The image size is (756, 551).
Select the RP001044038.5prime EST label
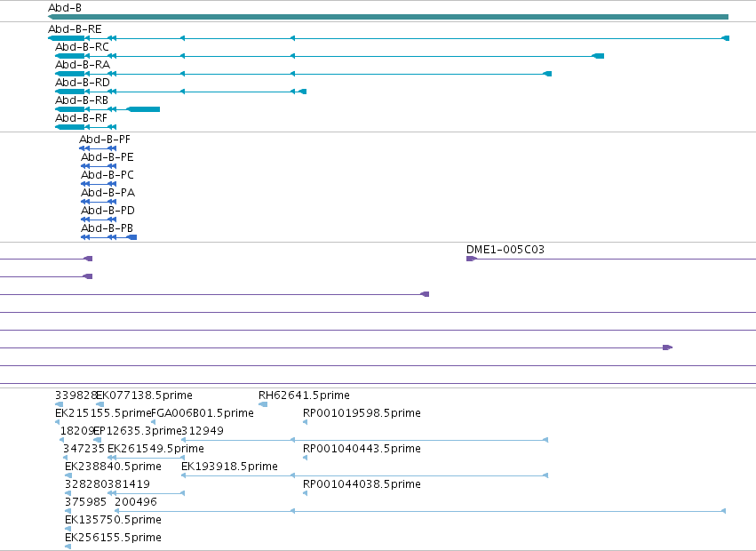pos(362,484)
